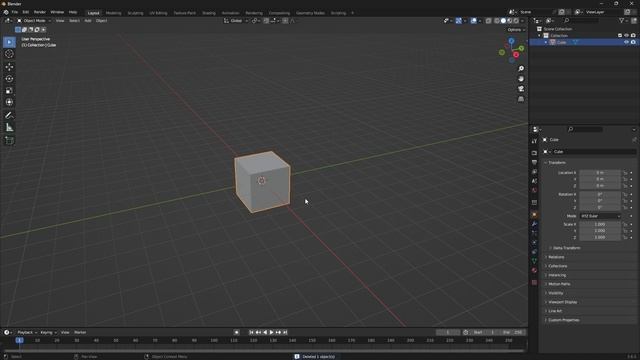This screenshot has width=640, height=360.
Task: Click the viewport zoom magnifier icon
Action: coord(521,69)
